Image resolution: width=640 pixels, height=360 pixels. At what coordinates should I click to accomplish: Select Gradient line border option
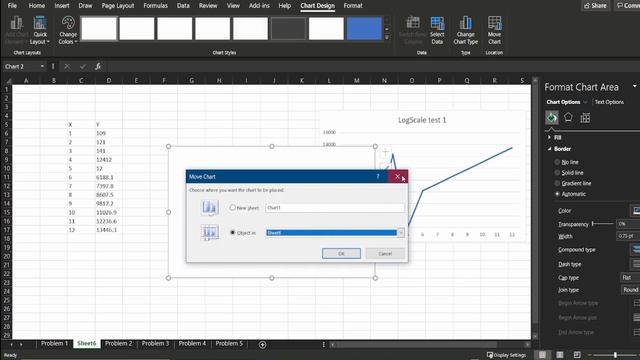coord(557,183)
